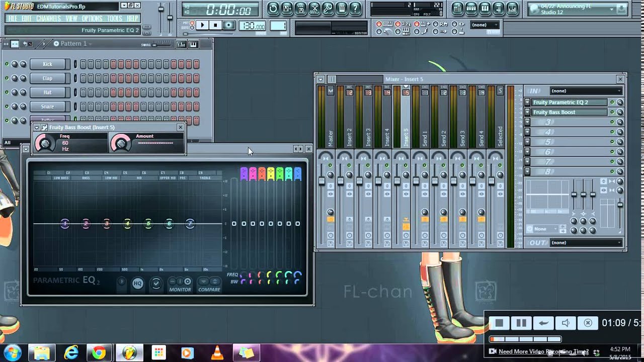Open the OPTIONS menu
The height and width of the screenshot is (362, 644).
pos(92,19)
